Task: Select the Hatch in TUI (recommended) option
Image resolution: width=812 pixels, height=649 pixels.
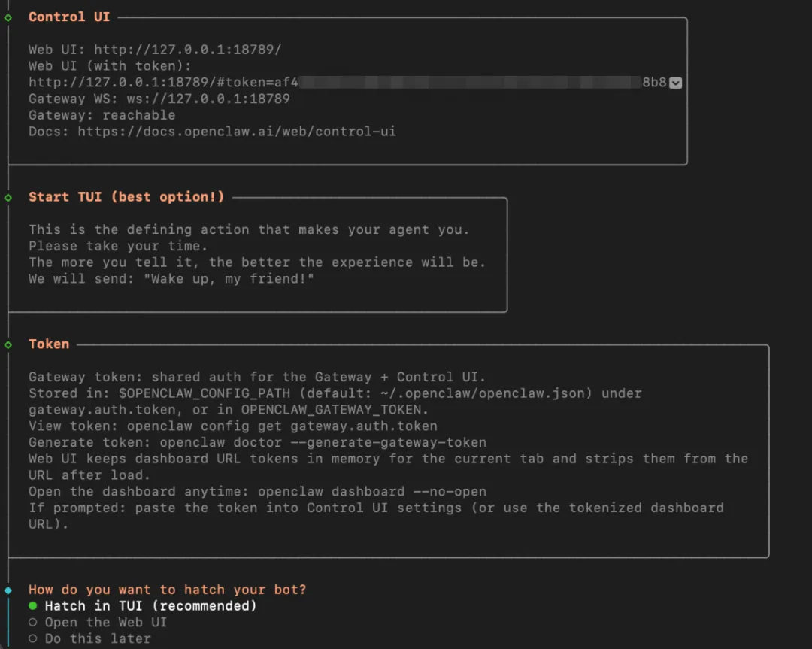Action: tap(150, 606)
